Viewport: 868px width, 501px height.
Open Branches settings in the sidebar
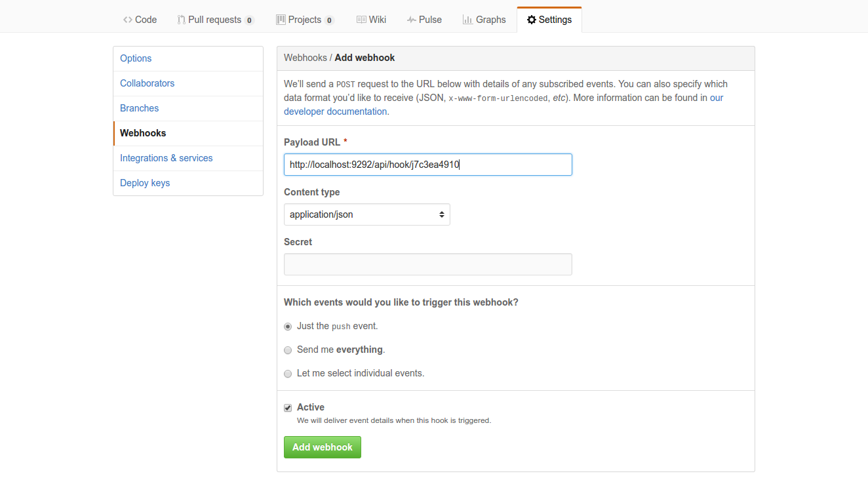(188, 108)
